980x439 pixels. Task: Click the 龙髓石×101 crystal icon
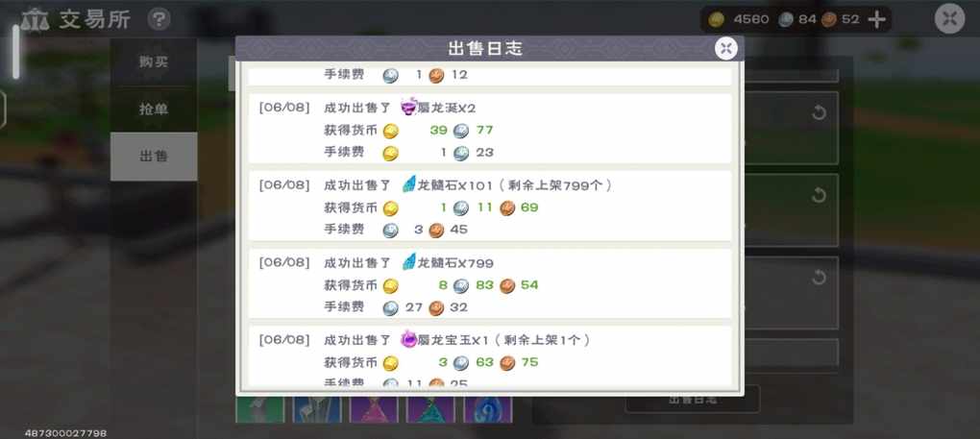pyautogui.click(x=408, y=184)
